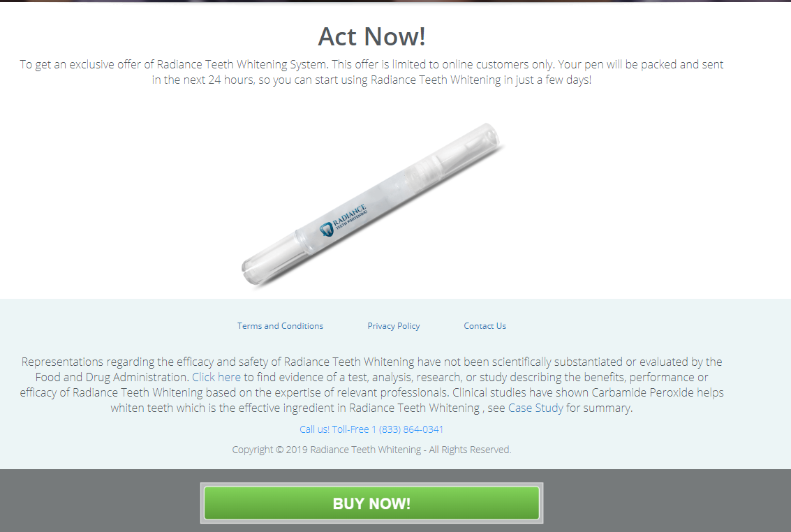Click the clear cap end of the pen
The height and width of the screenshot is (532, 791).
click(x=469, y=145)
